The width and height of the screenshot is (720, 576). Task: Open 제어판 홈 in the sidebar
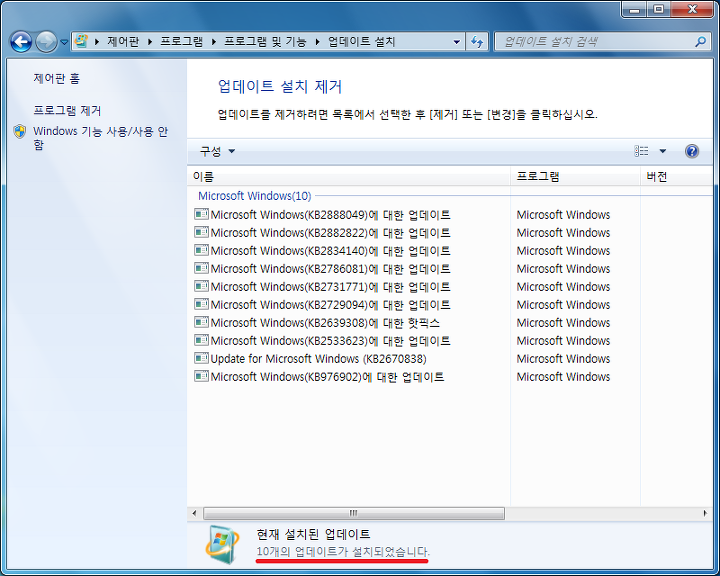pos(56,79)
